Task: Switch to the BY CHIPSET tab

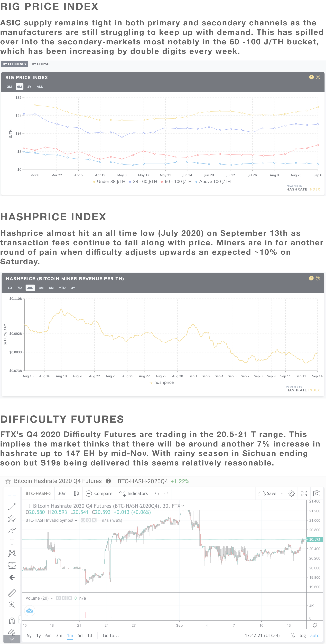Action: point(41,64)
